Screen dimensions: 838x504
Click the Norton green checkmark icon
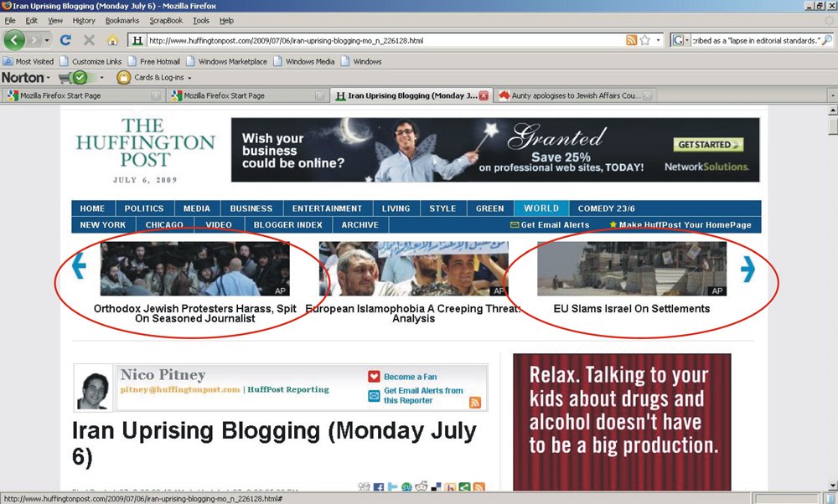(80, 77)
